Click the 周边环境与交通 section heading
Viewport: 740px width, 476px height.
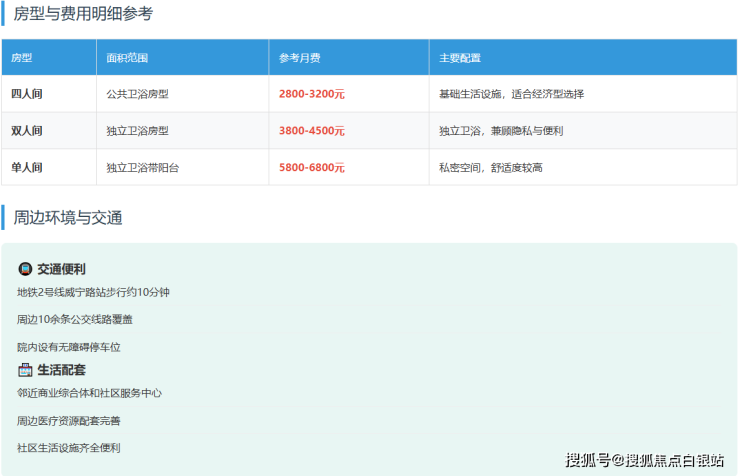(x=68, y=216)
